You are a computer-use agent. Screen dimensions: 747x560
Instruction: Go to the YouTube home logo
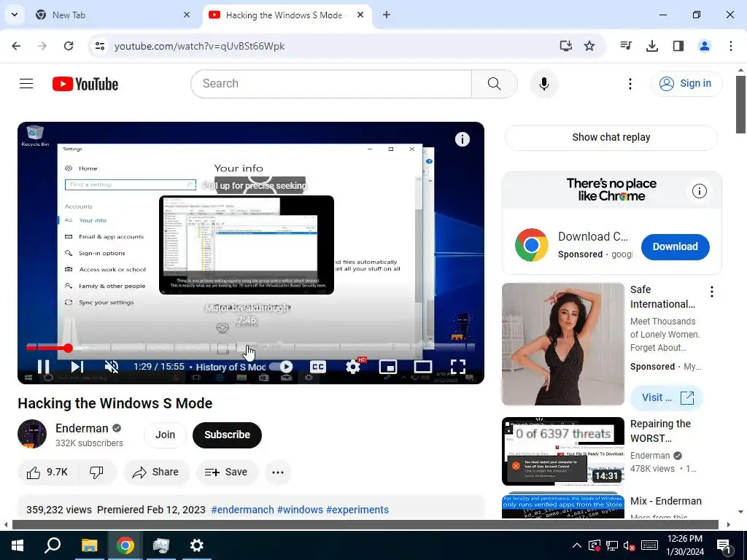coord(85,85)
